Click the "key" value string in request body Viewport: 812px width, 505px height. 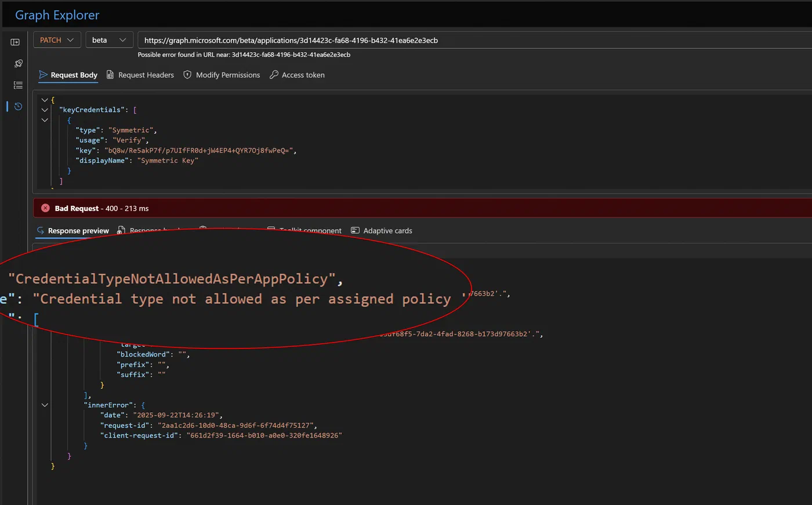click(x=200, y=150)
